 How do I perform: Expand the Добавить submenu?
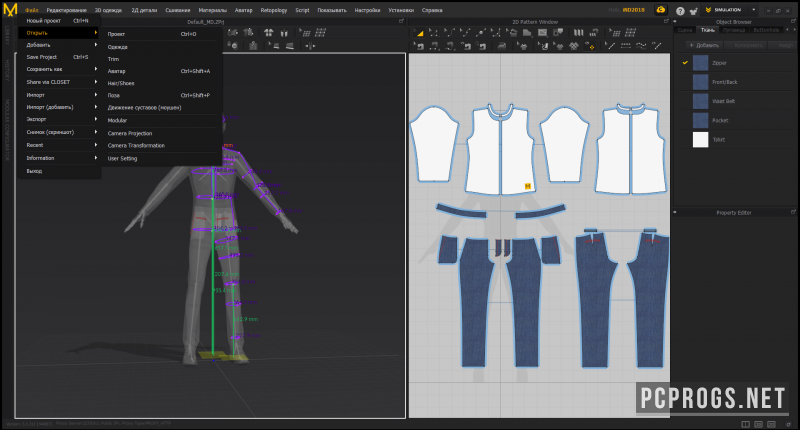[x=60, y=45]
